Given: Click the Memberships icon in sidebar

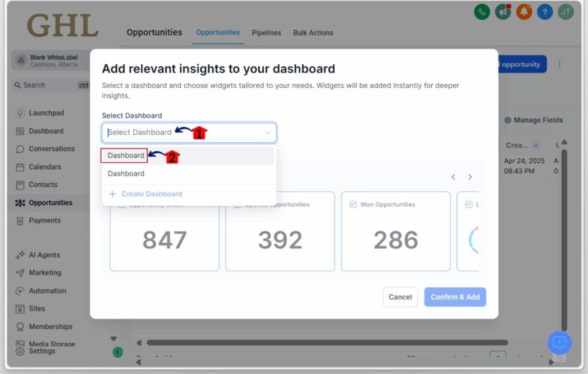Looking at the screenshot, I should coord(20,327).
